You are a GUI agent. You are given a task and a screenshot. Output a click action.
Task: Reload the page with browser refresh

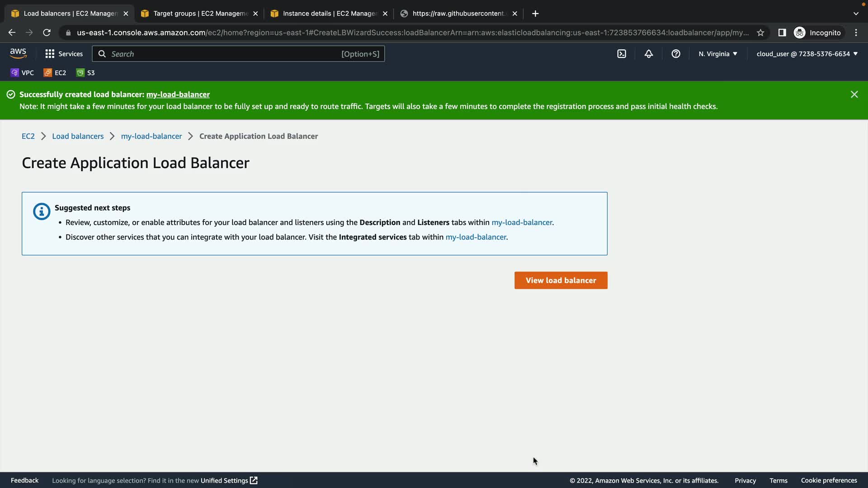(x=47, y=33)
